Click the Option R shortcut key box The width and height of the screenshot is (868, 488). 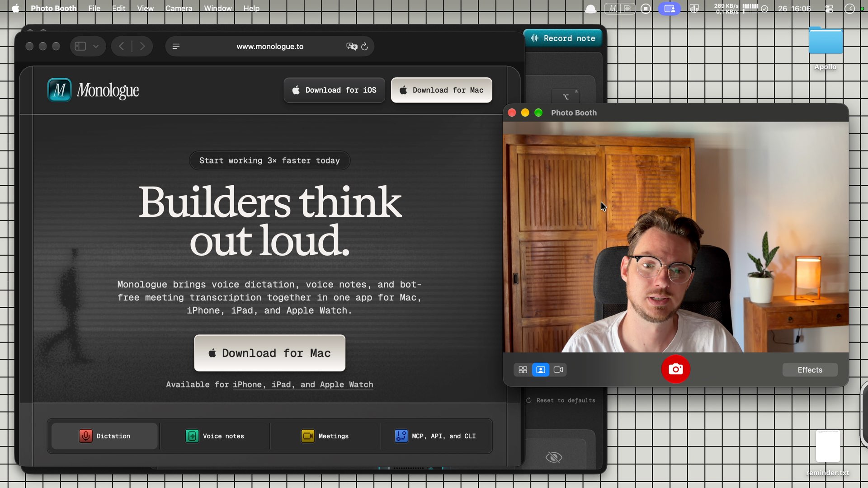tap(566, 96)
